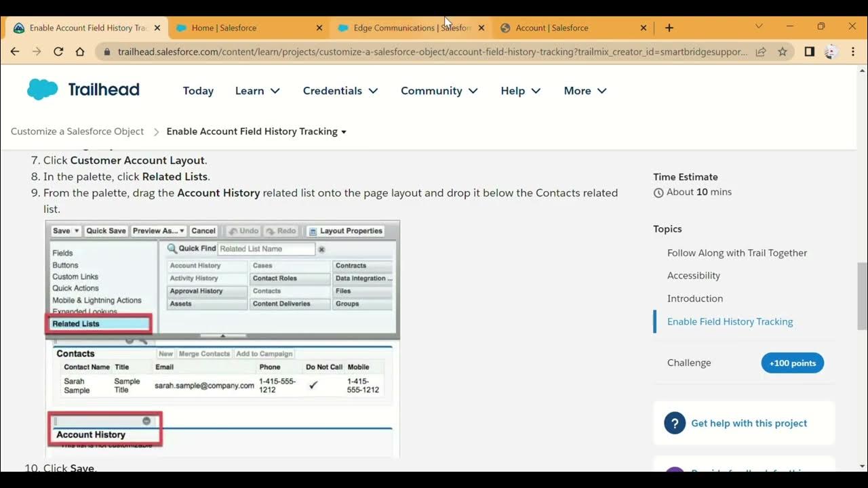The image size is (868, 488).
Task: Click the tab search chevron in title bar
Action: [759, 26]
